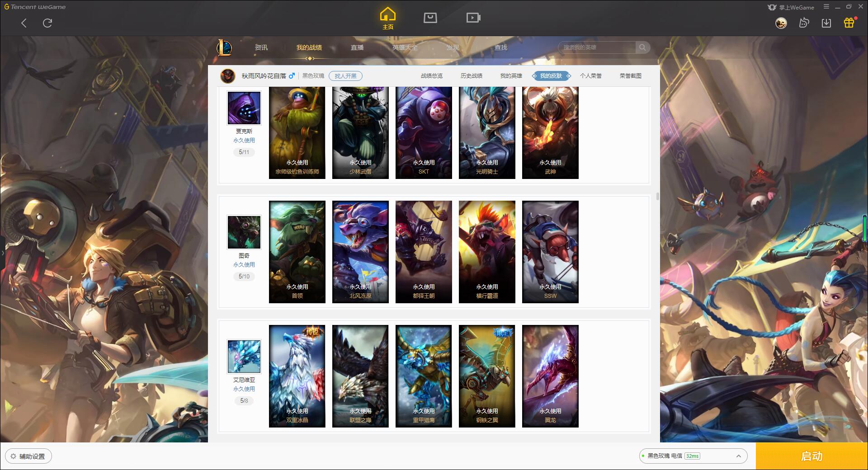868x470 pixels.
Task: Click the skin list vertical scrollbar
Action: (657, 197)
